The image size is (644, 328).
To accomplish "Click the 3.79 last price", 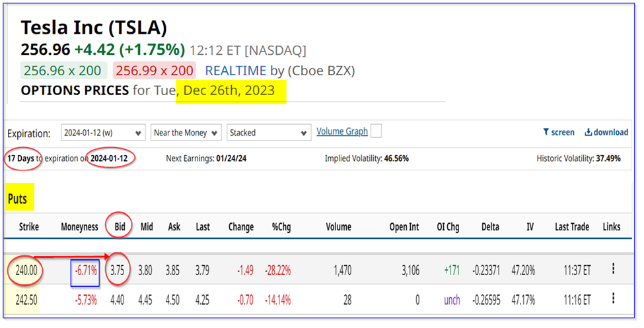I will click(202, 271).
